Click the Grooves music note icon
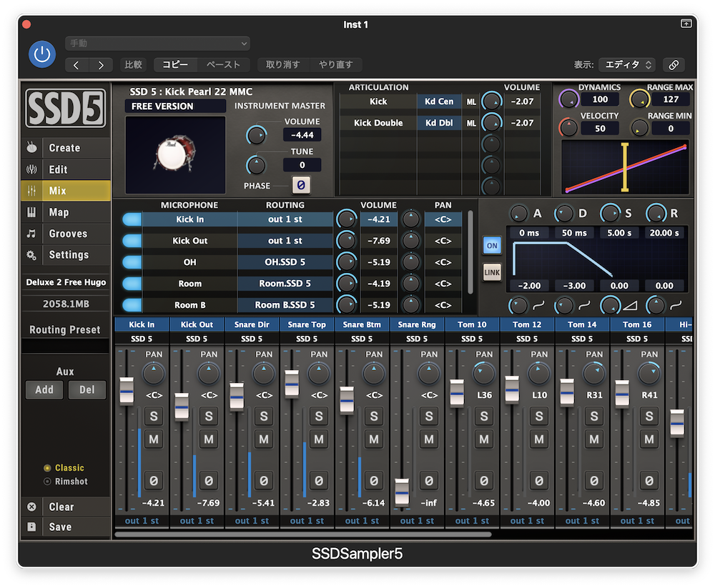 pyautogui.click(x=31, y=234)
